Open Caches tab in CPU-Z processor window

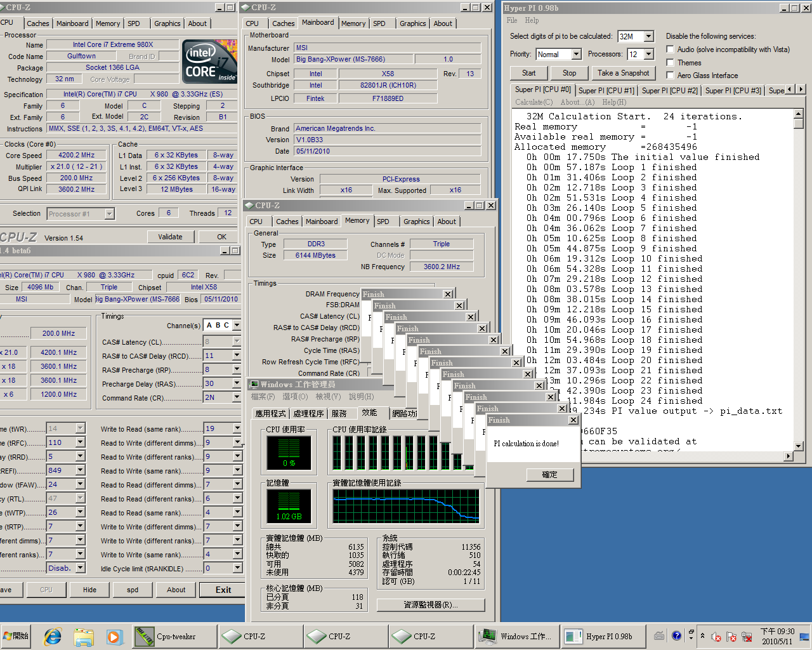(x=38, y=23)
